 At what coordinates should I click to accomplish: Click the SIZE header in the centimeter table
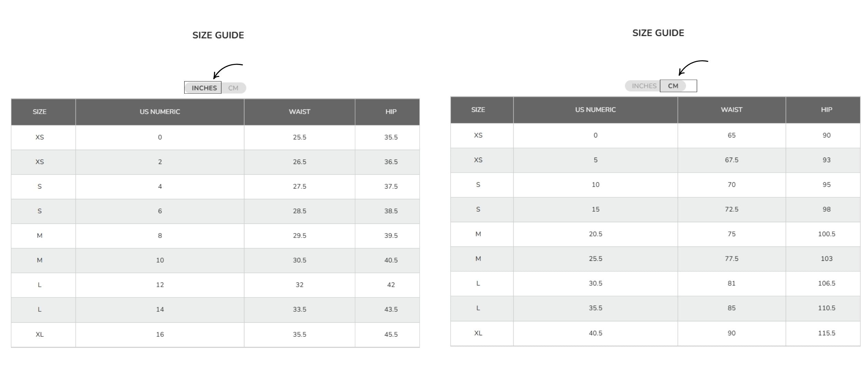(x=478, y=110)
